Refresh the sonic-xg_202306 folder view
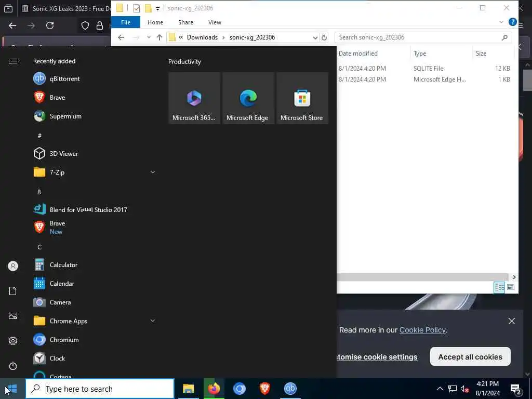Image resolution: width=532 pixels, height=399 pixels. pyautogui.click(x=324, y=37)
